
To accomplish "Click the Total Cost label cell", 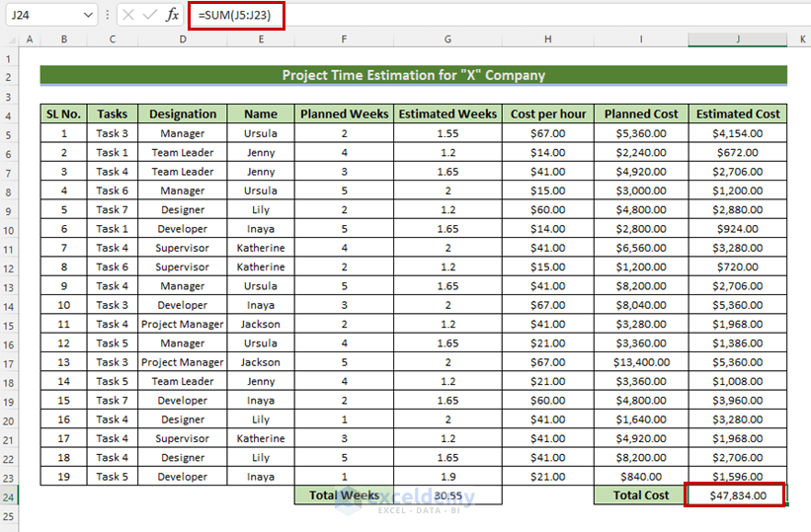I will [640, 495].
